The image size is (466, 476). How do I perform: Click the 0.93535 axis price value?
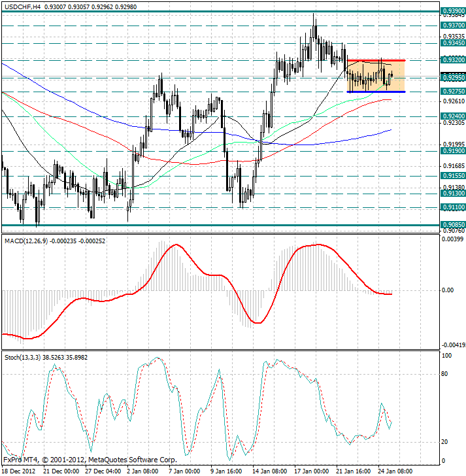(x=454, y=37)
